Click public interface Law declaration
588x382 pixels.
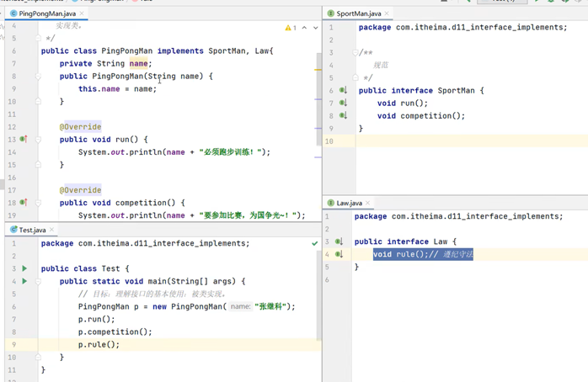[x=405, y=241]
